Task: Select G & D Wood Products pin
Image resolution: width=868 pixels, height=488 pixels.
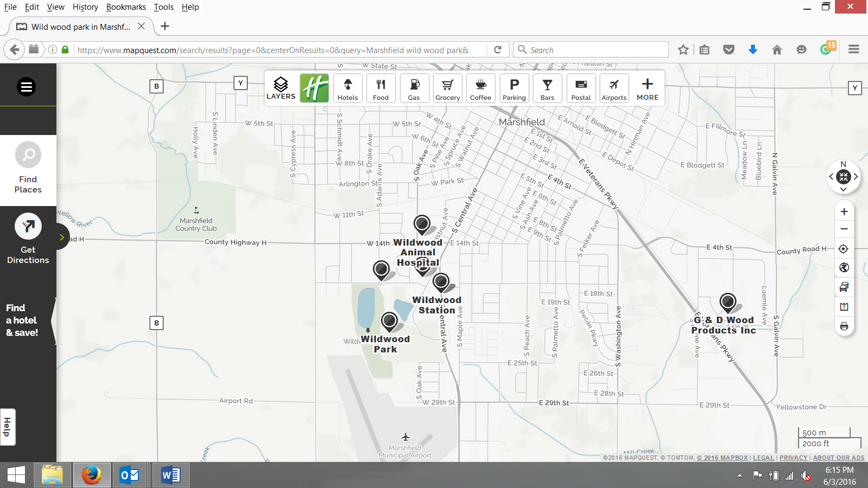Action: (728, 302)
